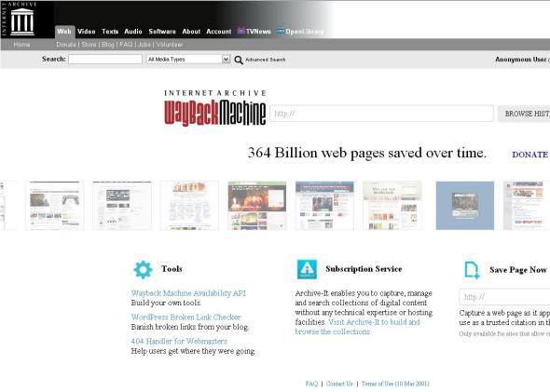550x392 pixels.
Task: Click the Wayback Machine http:// URL field
Action: coord(381,114)
